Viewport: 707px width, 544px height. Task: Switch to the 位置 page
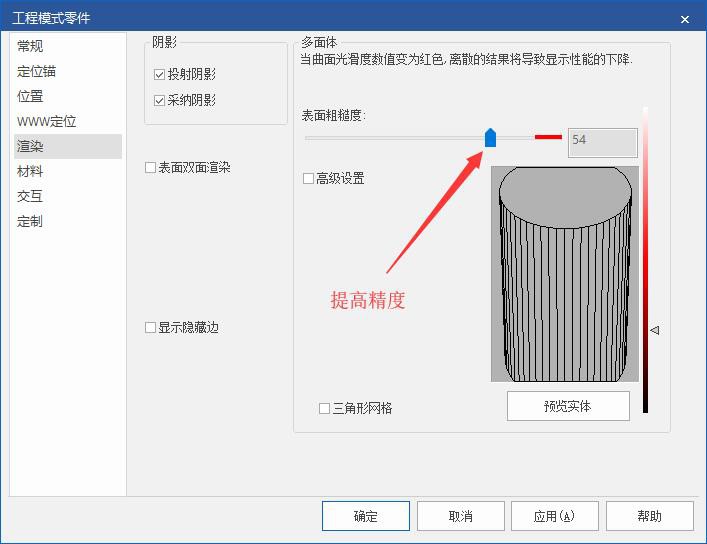tap(30, 96)
